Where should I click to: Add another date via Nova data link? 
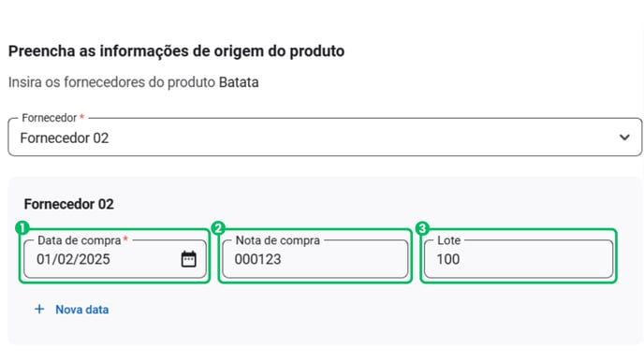click(x=82, y=310)
